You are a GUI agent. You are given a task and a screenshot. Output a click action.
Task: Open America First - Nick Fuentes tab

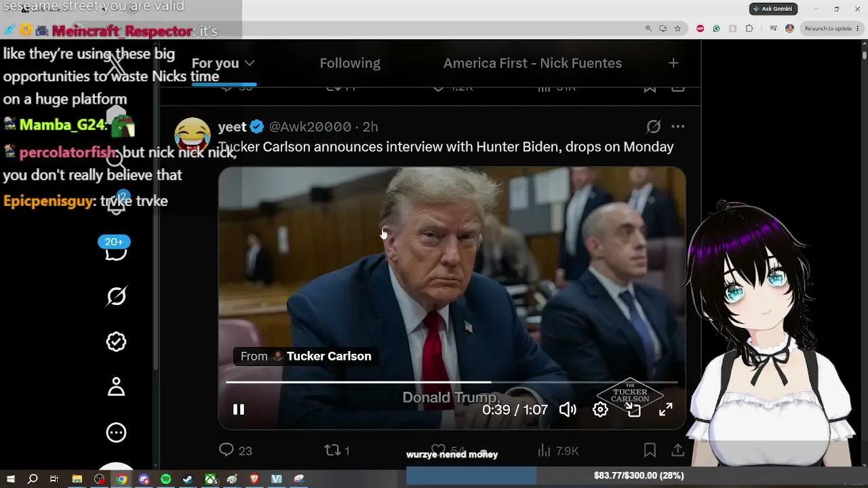click(x=532, y=63)
